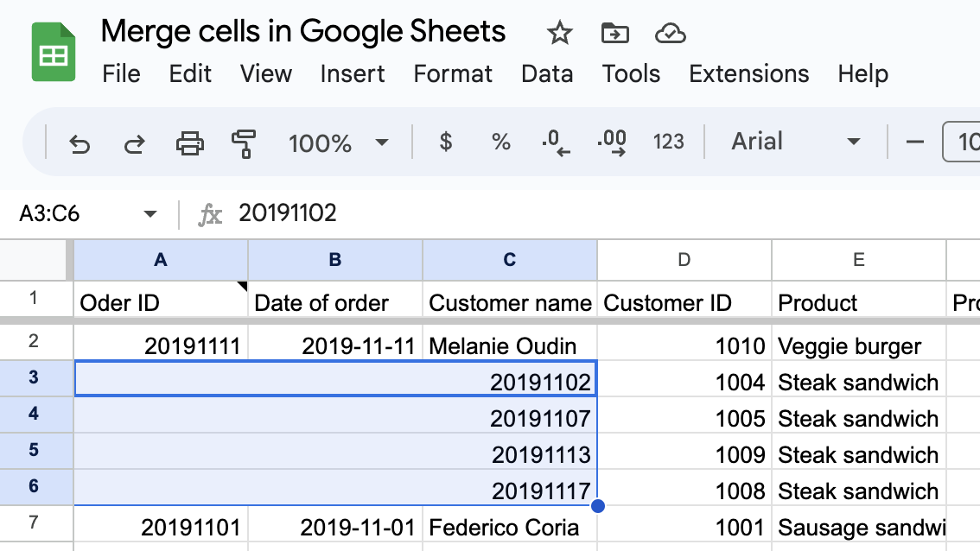Activate the paint format tool
This screenshot has width=980, height=551.
244,143
